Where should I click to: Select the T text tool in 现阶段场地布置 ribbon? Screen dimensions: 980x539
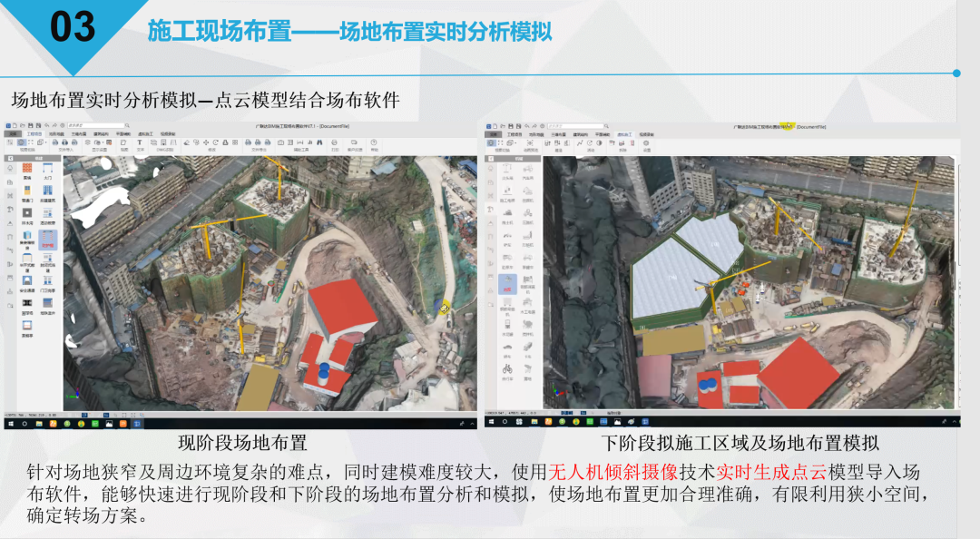(x=140, y=142)
